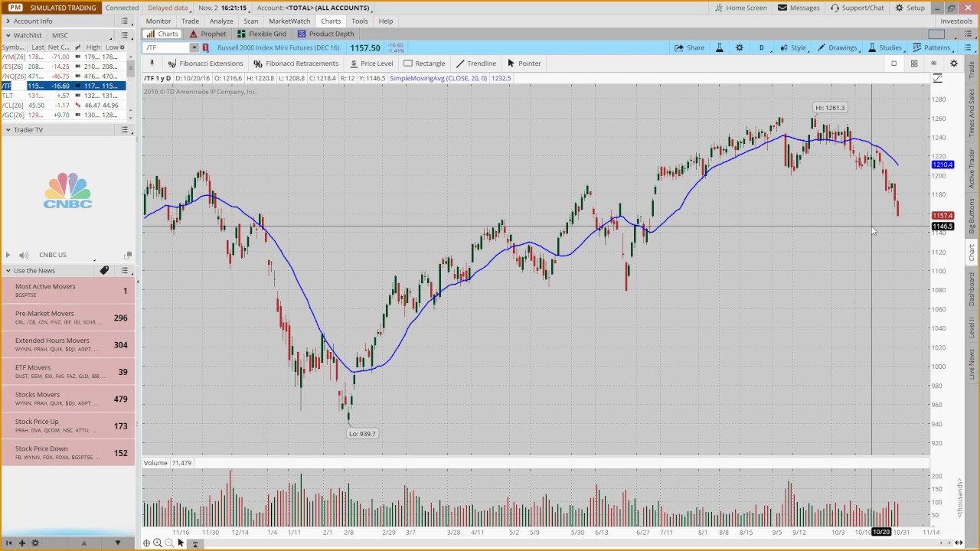Open the Patterns dropdown menu
The height and width of the screenshot is (551, 980).
coord(932,47)
